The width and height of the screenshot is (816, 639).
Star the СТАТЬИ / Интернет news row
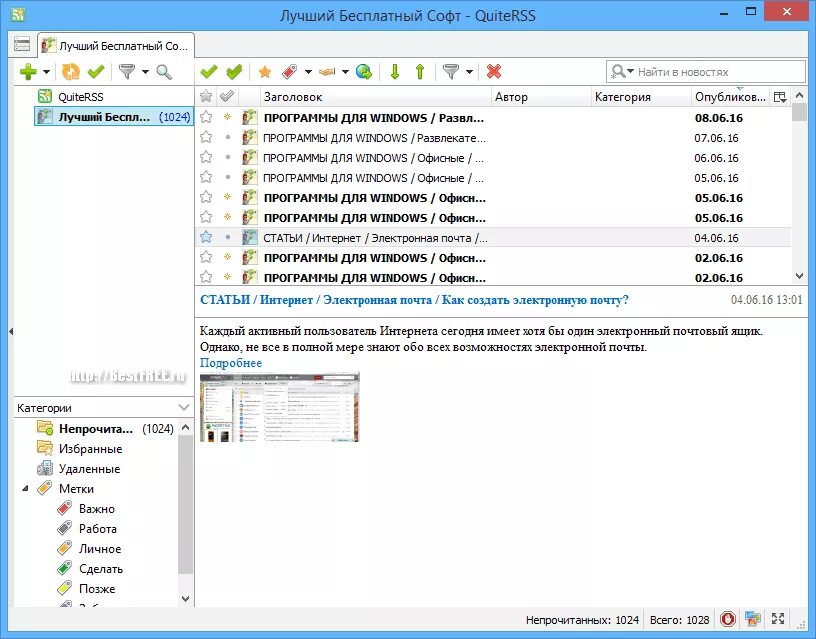click(206, 237)
